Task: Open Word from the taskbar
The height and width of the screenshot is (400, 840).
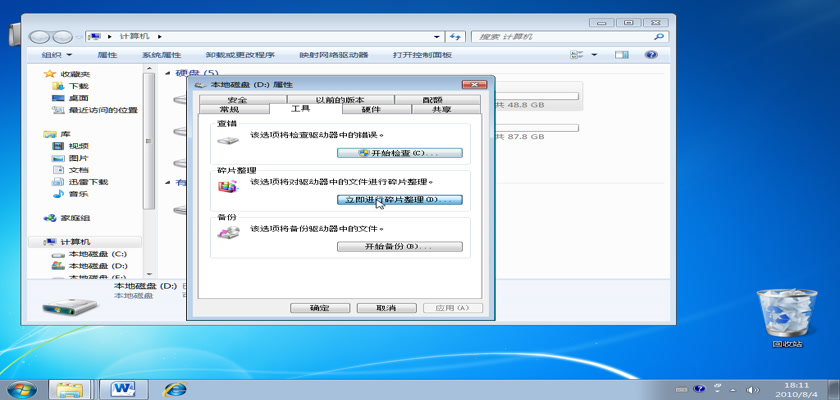Action: (124, 389)
